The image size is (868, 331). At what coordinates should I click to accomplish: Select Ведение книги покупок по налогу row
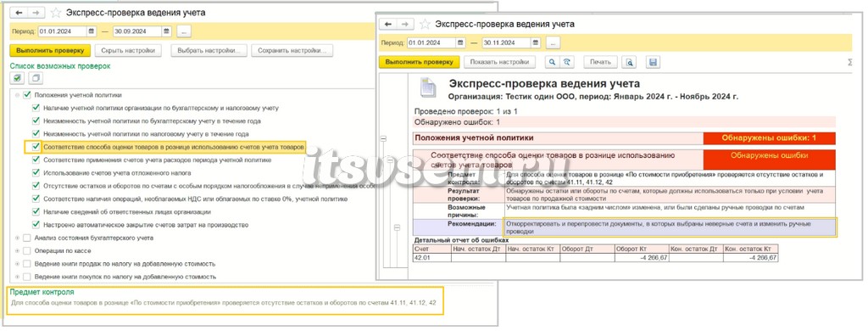pos(125,276)
